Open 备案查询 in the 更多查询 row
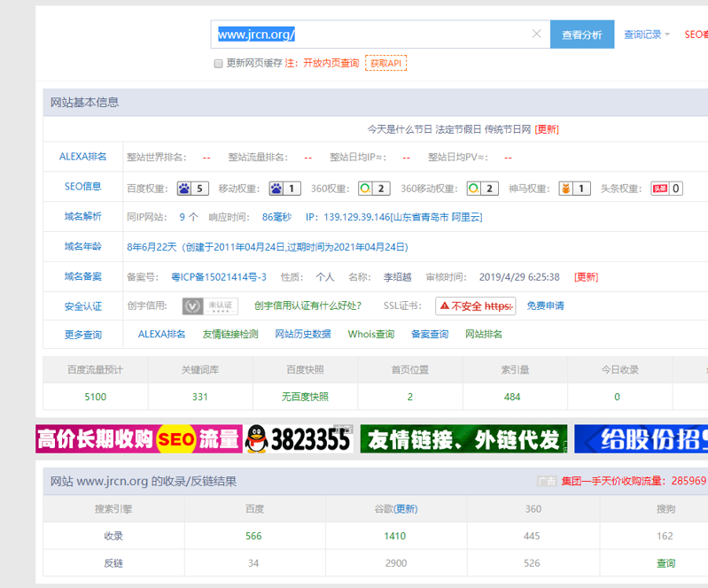 [430, 334]
